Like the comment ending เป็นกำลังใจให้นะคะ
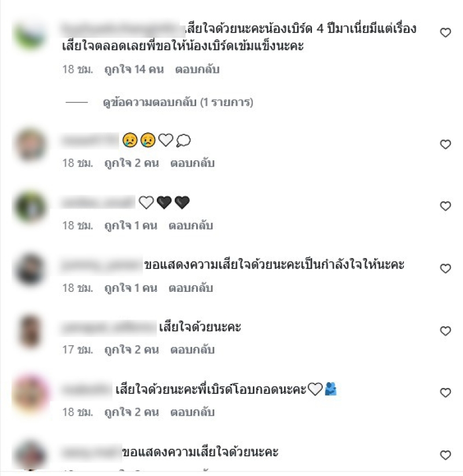Image resolution: width=463 pixels, height=476 pixels. 445,268
